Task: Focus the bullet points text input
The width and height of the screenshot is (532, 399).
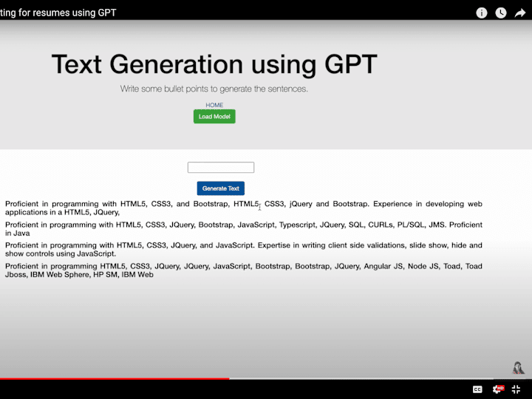Action: point(221,167)
